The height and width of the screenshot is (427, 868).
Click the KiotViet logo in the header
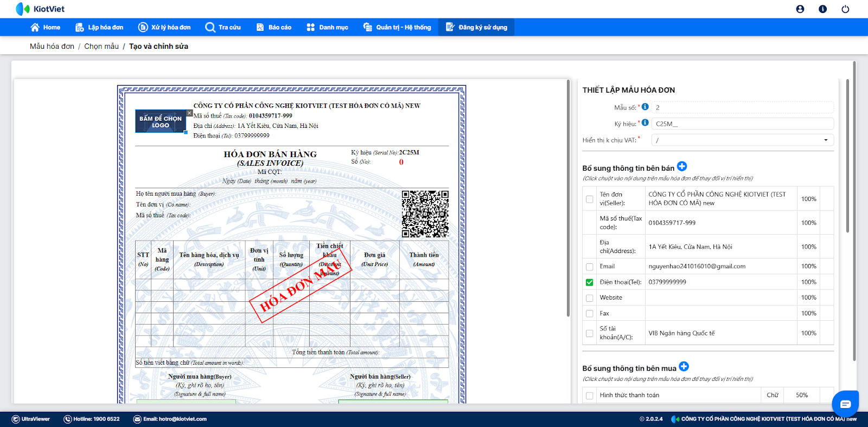[x=40, y=9]
